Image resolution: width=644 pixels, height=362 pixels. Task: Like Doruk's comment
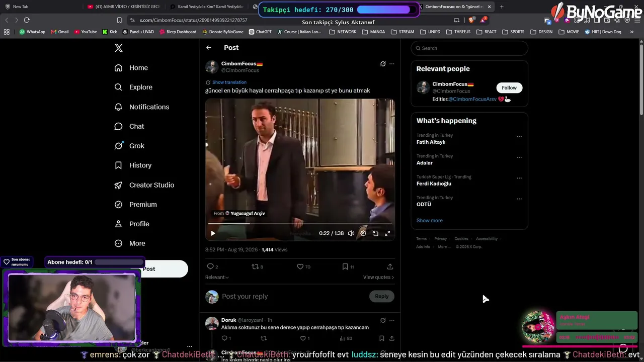coord(305,338)
